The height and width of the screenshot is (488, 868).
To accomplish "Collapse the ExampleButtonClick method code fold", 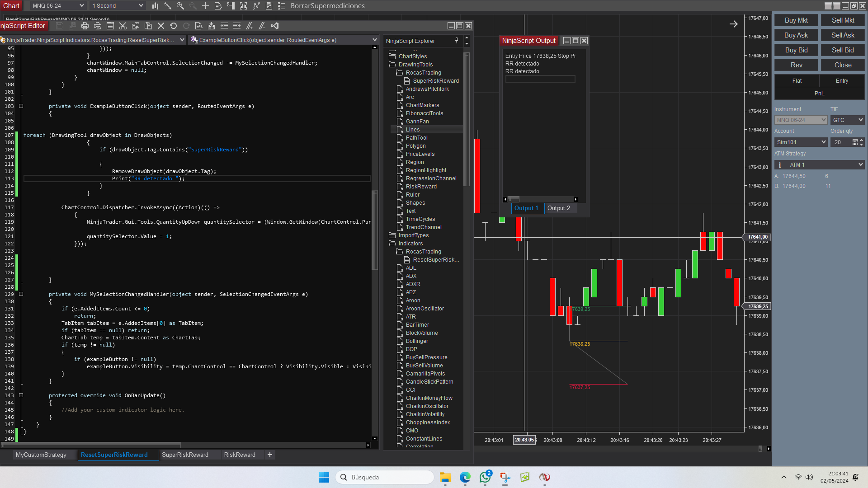I will pos(21,106).
